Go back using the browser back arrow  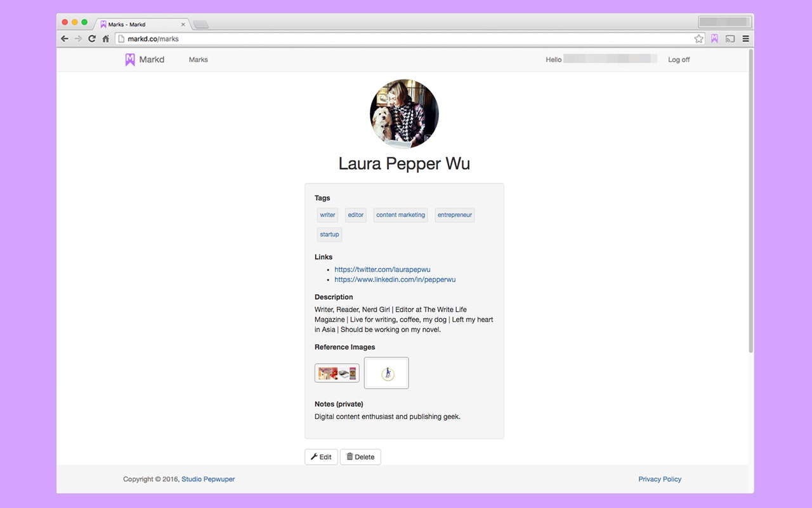coord(65,39)
